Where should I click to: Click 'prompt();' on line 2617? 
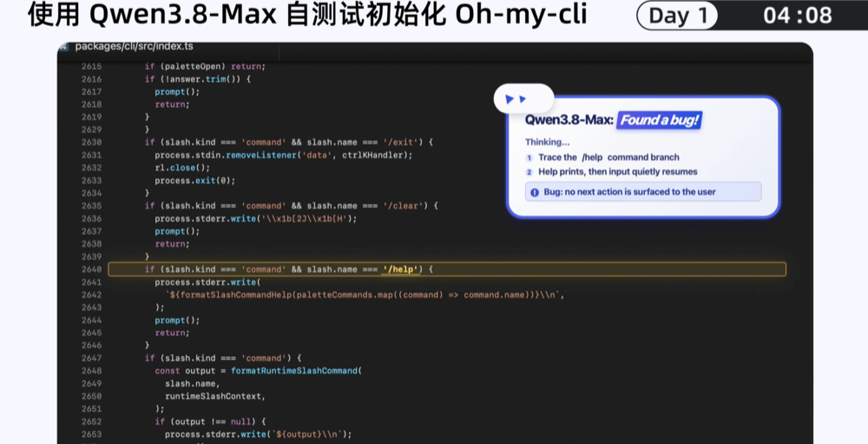tap(177, 92)
